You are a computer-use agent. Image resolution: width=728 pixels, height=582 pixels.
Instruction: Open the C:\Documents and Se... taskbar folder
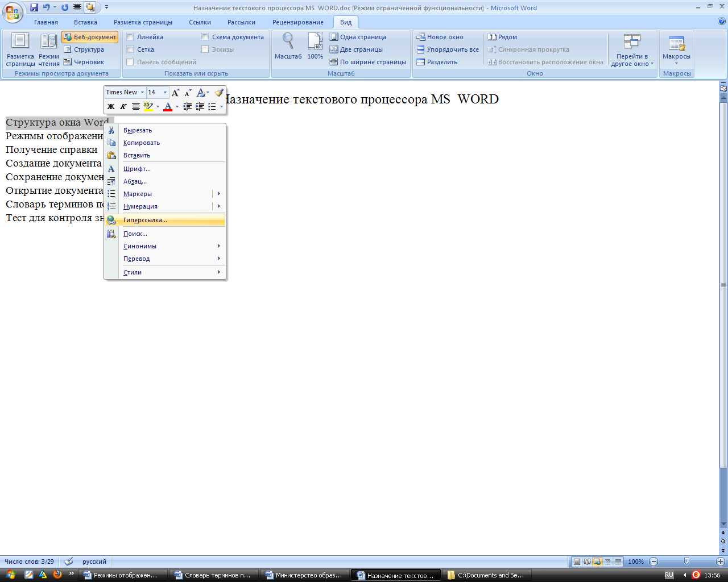(487, 575)
